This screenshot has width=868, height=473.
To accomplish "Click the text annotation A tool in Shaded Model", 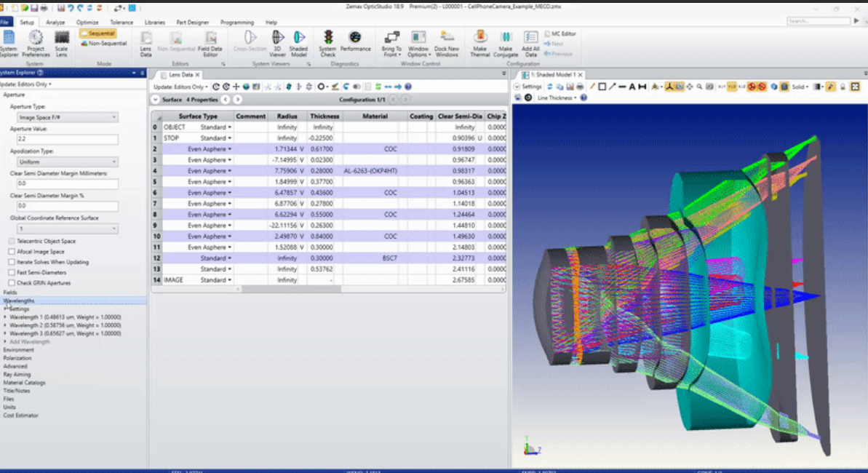I will 632,87.
